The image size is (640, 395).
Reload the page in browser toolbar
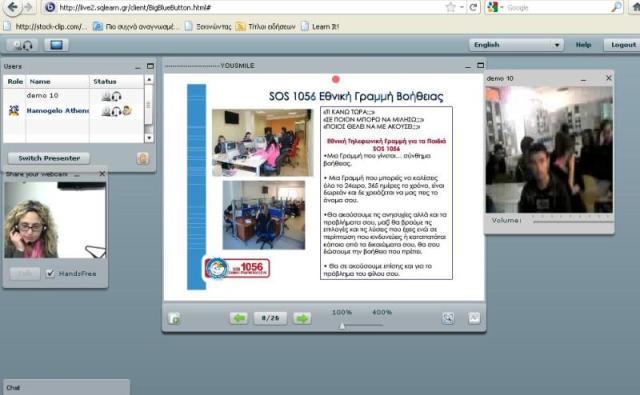[x=473, y=7]
